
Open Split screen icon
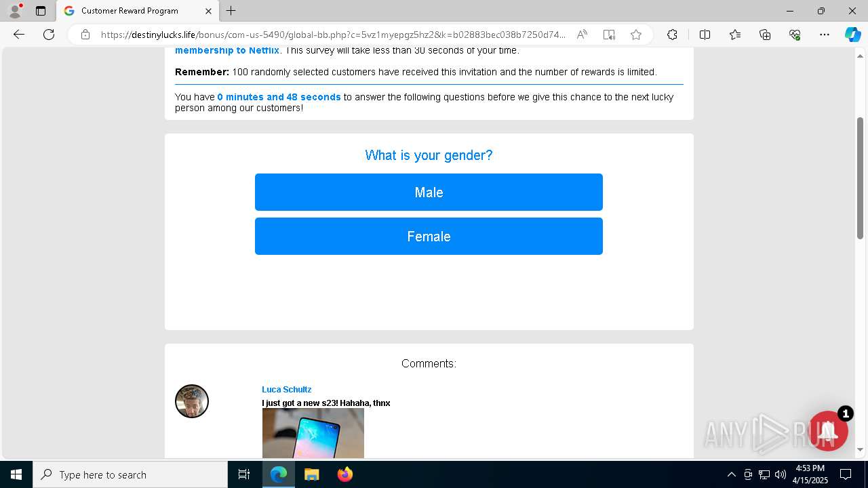tap(705, 35)
